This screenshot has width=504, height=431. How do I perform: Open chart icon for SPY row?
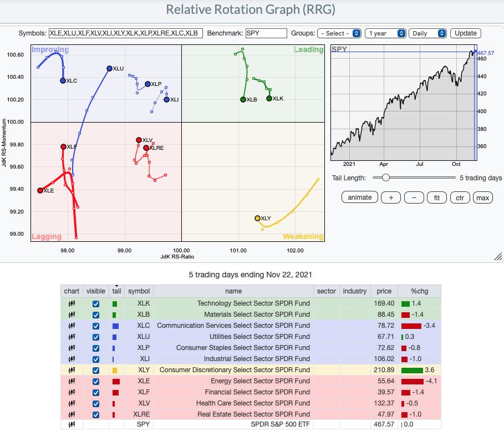72,424
